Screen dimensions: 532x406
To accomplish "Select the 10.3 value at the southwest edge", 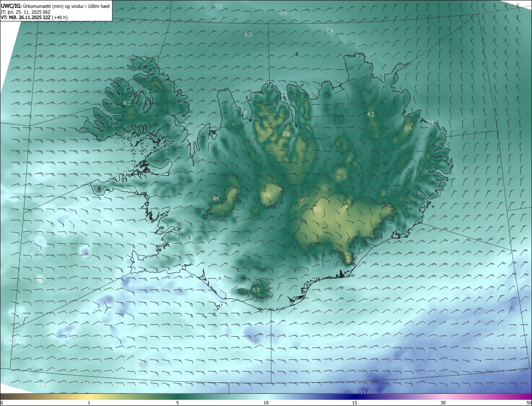I will 11,340.
